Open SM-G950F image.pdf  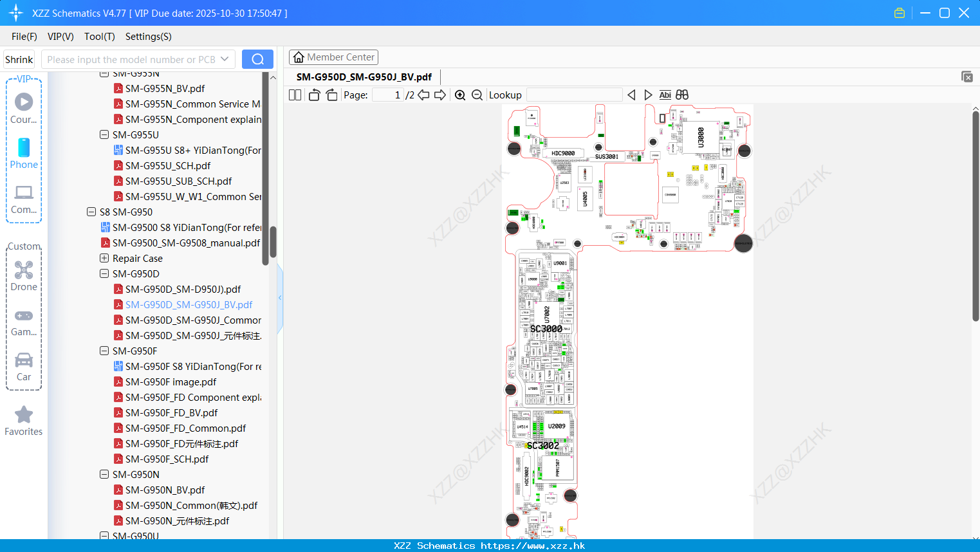171,382
